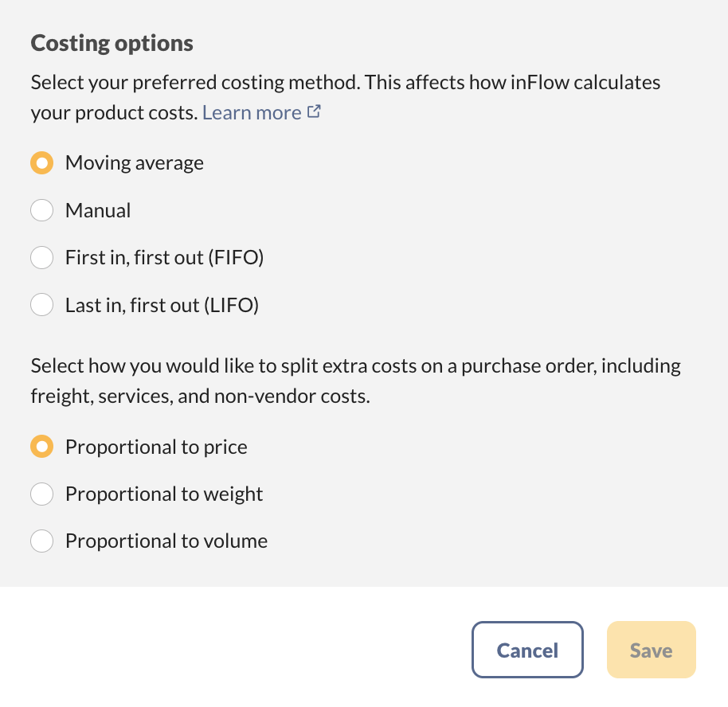
Task: Select the Moving average radio button
Action: (41, 163)
